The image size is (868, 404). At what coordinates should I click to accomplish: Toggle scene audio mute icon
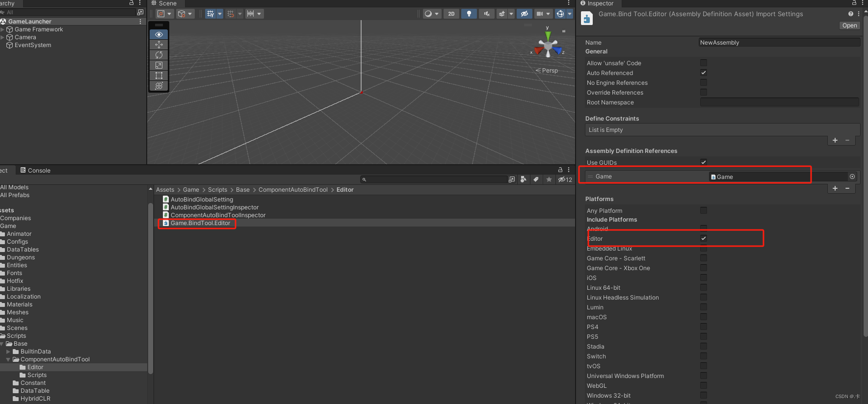[487, 14]
